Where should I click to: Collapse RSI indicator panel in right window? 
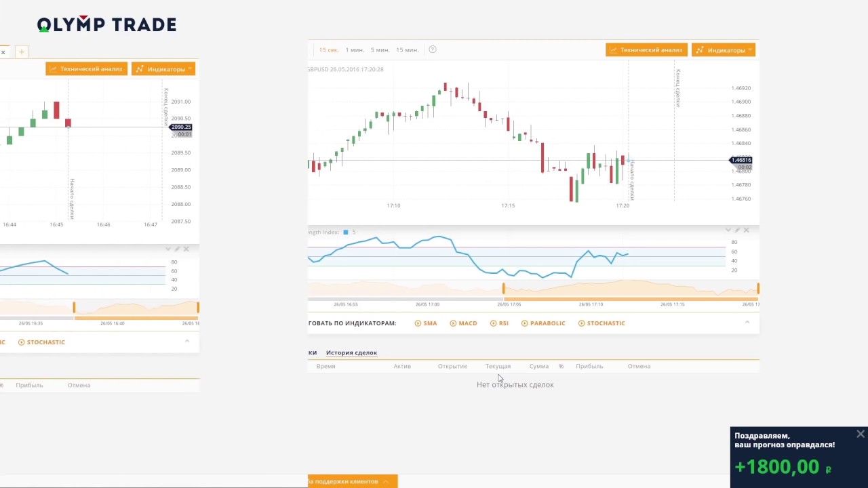coord(728,230)
